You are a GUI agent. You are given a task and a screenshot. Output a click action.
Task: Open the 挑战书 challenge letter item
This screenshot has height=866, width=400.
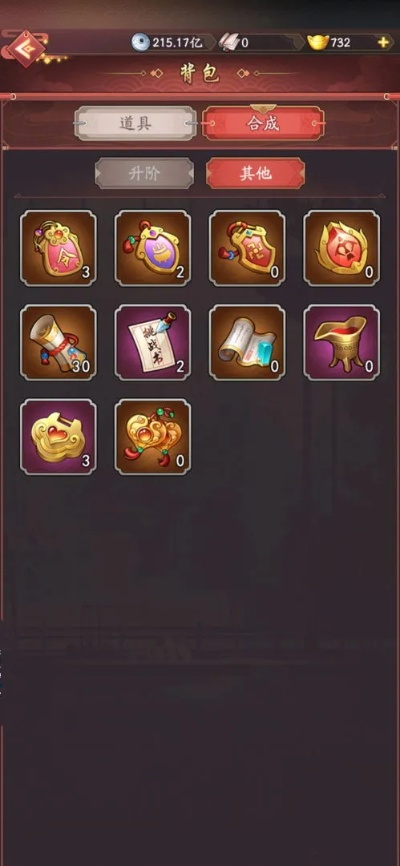152,342
